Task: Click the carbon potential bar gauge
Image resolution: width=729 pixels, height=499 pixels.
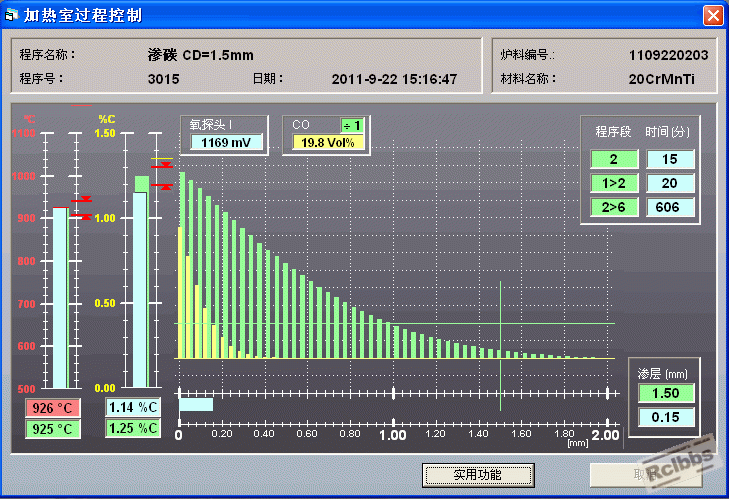Action: (141, 282)
